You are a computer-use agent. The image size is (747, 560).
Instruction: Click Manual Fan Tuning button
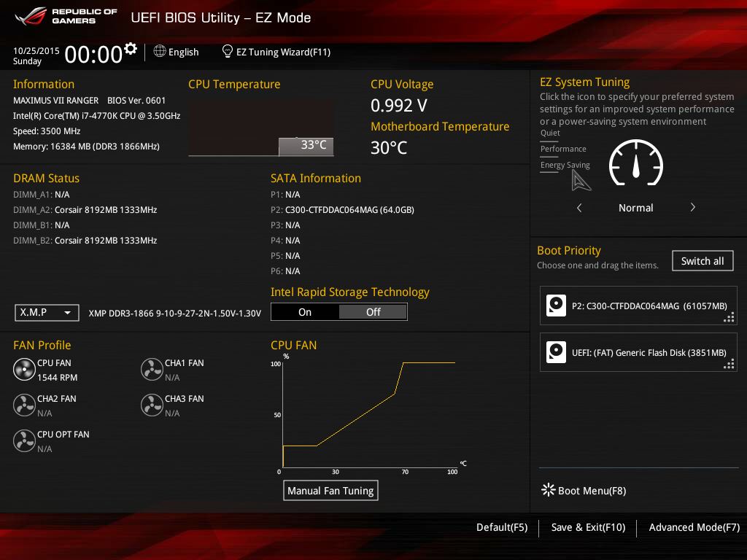point(330,491)
